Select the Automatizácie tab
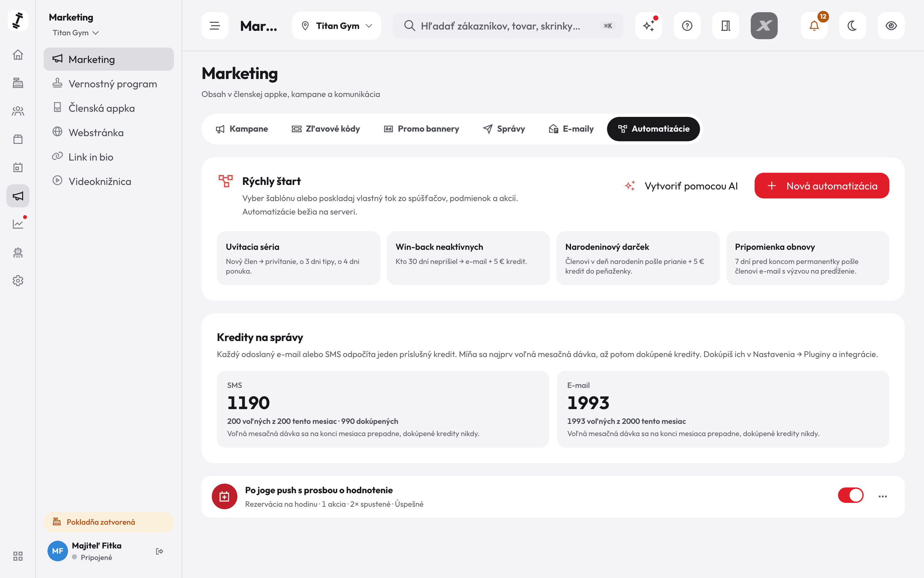The width and height of the screenshot is (924, 578). [x=653, y=129]
